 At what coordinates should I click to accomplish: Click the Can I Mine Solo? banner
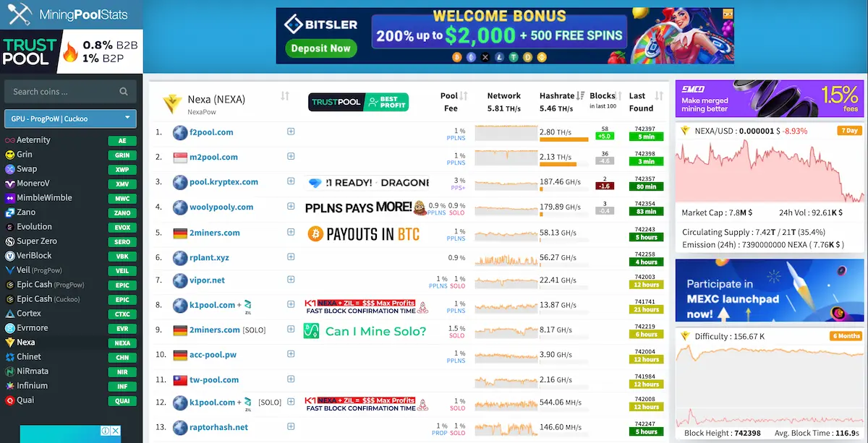point(365,331)
